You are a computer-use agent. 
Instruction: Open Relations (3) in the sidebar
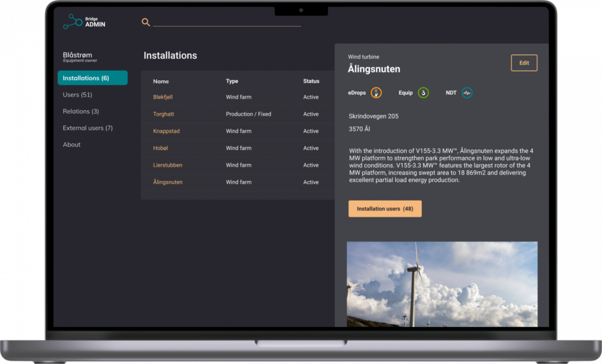[80, 111]
